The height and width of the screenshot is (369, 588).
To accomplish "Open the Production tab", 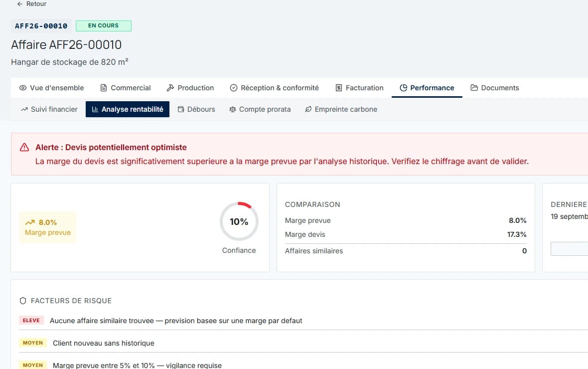I will [x=190, y=88].
